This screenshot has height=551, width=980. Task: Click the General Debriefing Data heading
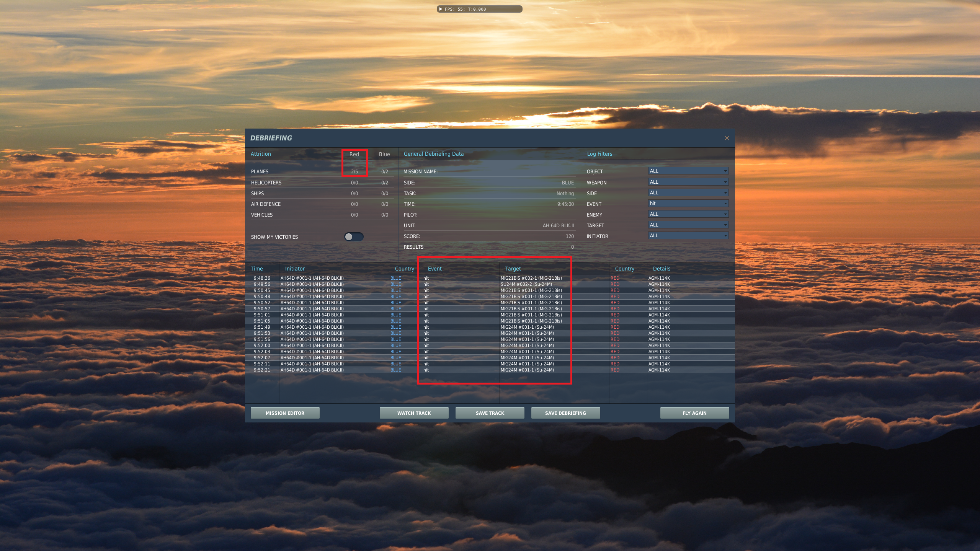(x=433, y=154)
